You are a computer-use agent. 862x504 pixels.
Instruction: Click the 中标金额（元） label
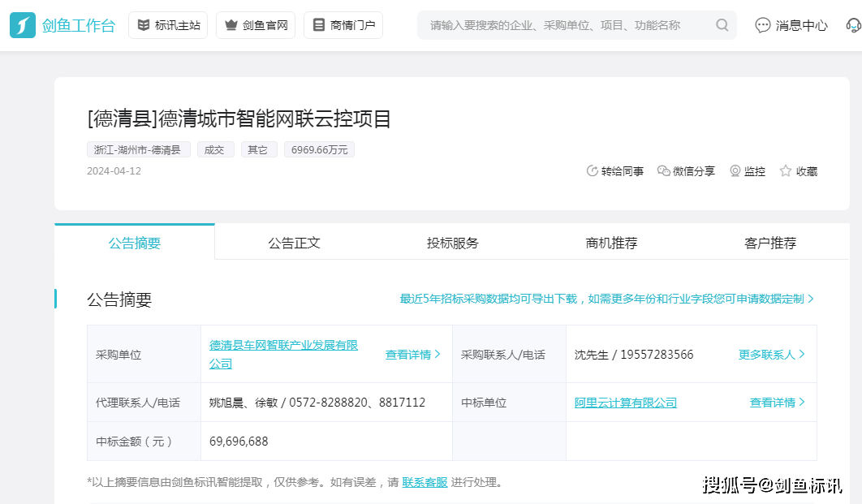134,442
